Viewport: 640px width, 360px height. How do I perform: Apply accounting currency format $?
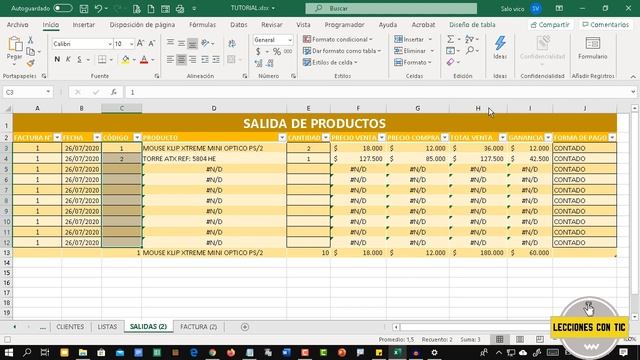pos(258,52)
